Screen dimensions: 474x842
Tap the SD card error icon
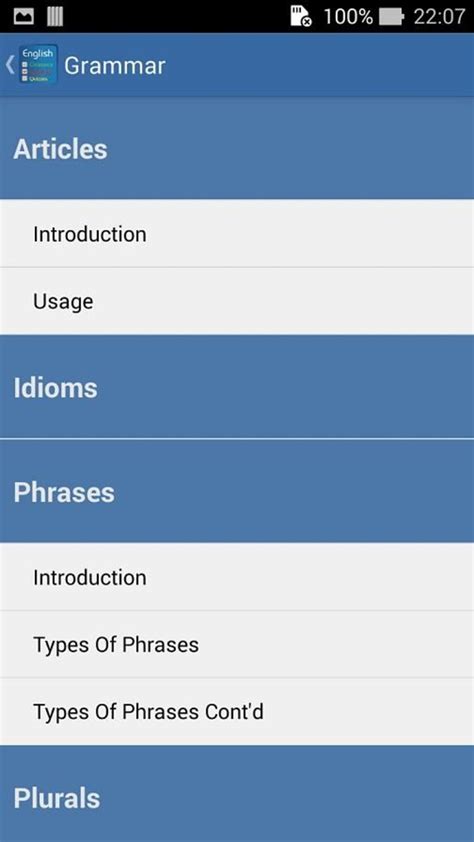click(301, 17)
